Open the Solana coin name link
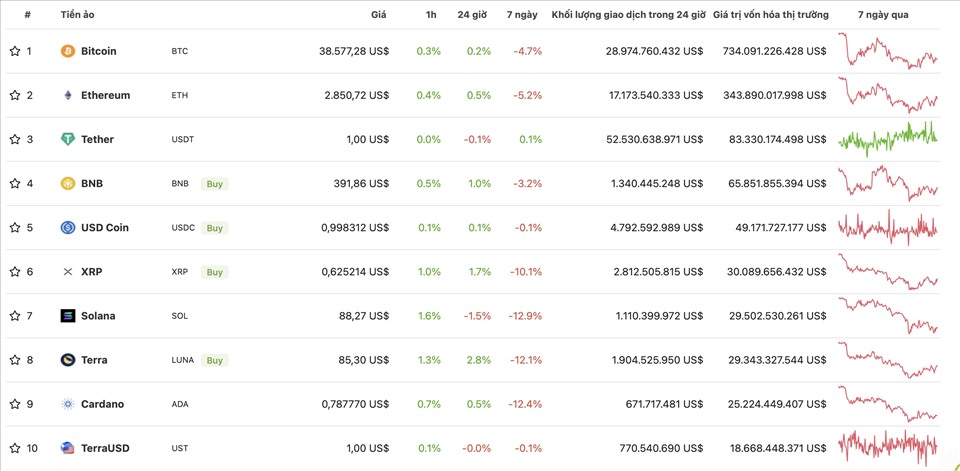960x471 pixels. (x=98, y=316)
